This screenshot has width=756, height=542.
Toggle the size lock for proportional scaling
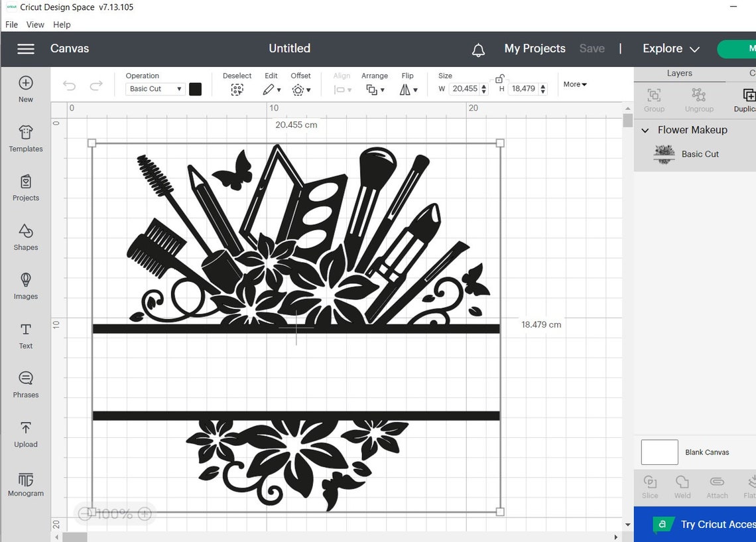(x=499, y=79)
